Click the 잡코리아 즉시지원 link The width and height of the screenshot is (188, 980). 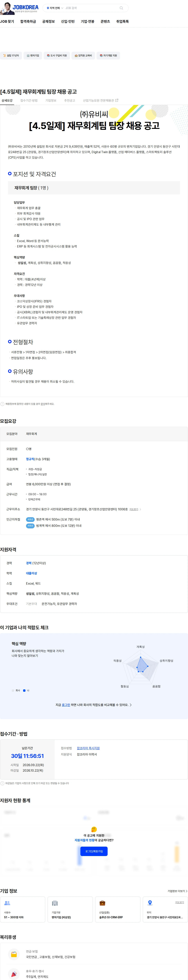pos(88,748)
